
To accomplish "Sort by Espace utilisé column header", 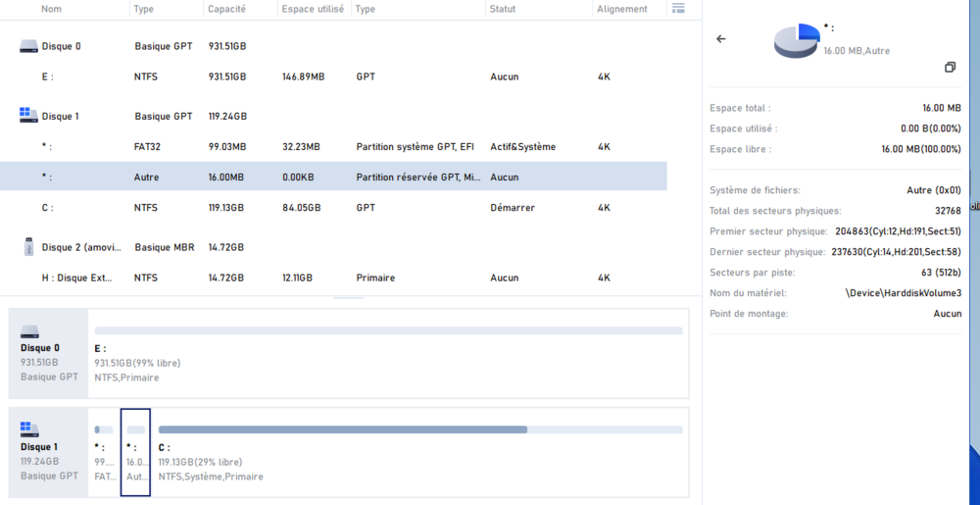I will [312, 9].
